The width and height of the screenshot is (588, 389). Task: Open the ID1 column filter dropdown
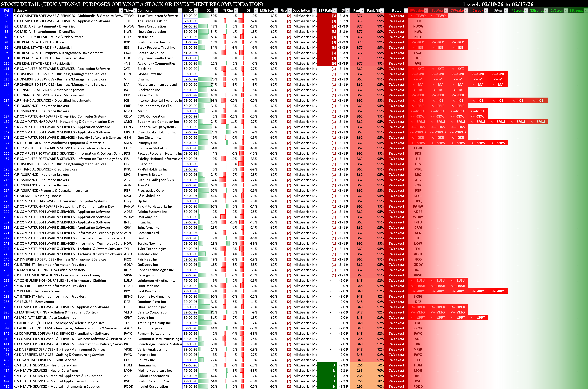tap(196, 10)
